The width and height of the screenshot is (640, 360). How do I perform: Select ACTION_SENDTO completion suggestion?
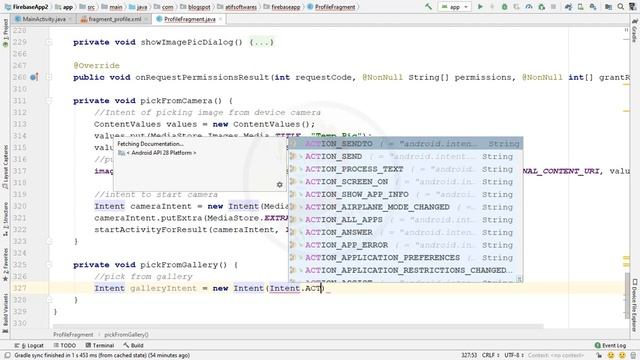click(x=405, y=144)
